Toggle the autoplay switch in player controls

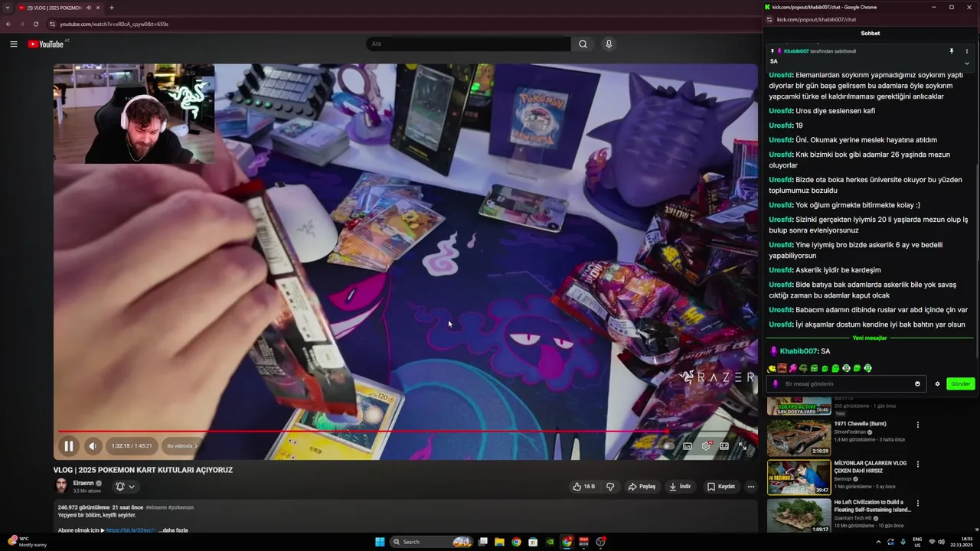click(x=668, y=445)
